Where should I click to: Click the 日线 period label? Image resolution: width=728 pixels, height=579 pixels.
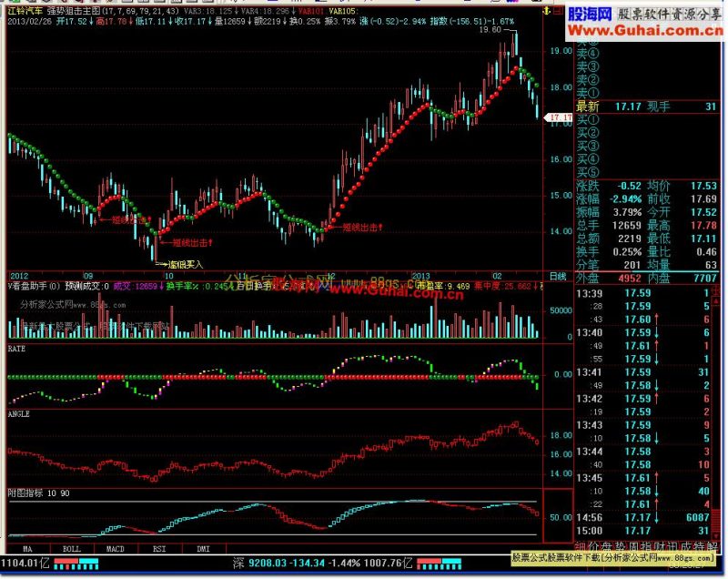pos(558,276)
